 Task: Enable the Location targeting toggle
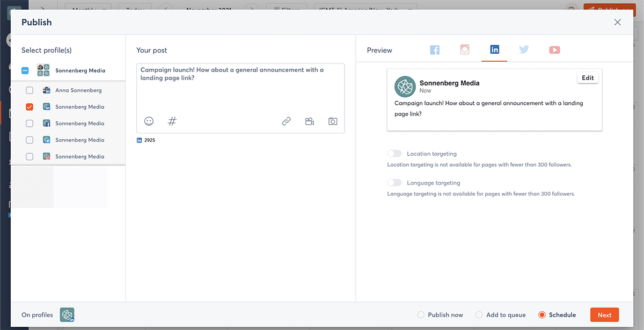pos(394,154)
